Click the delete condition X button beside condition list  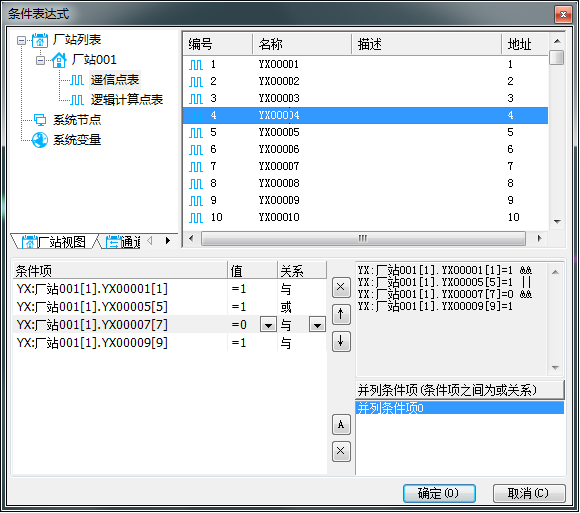click(341, 287)
